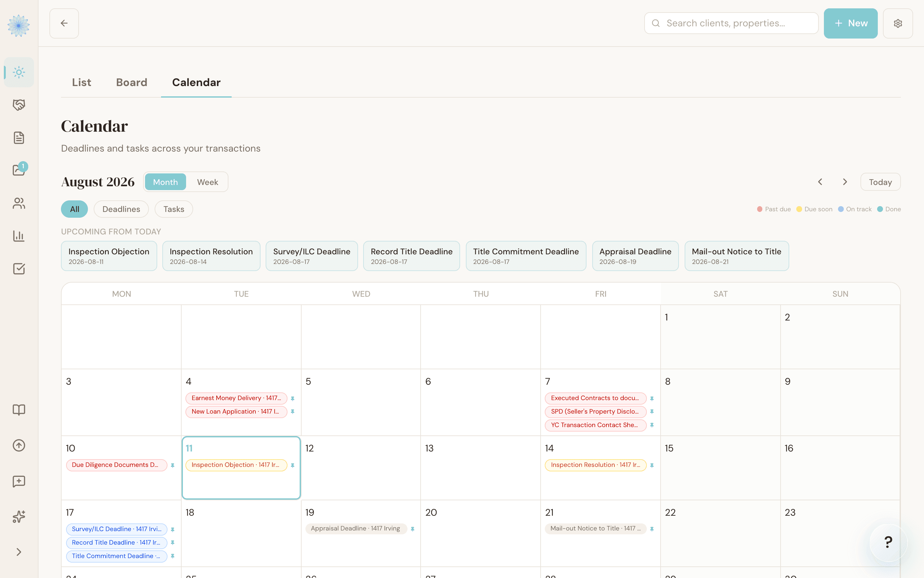Click pin icon beside Inspection Resolution event
Viewport: 924px width, 578px height.
click(652, 465)
